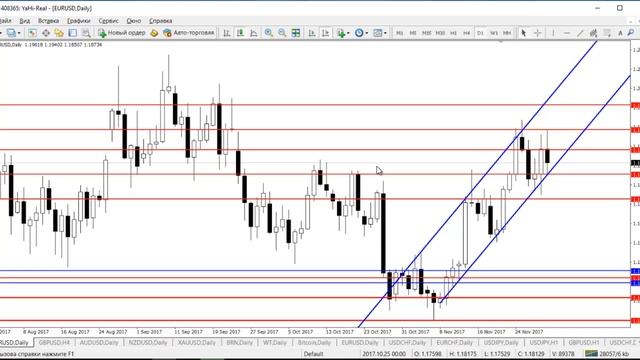Switch to the WT,Daily chart tab
This screenshot has width=640, height=360.
(x=275, y=342)
